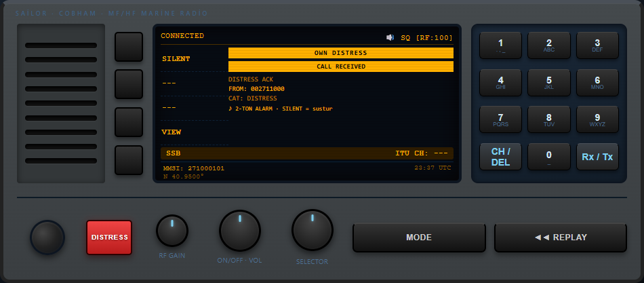Screen dimensions: 644x283
Task: Click the OWN DISTRESS banner
Action: click(340, 53)
